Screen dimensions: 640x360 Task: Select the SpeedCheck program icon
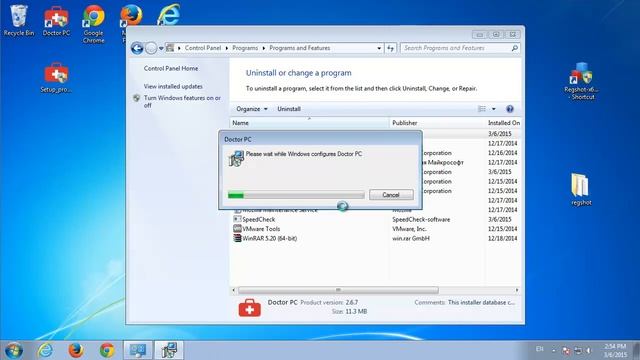click(x=237, y=219)
